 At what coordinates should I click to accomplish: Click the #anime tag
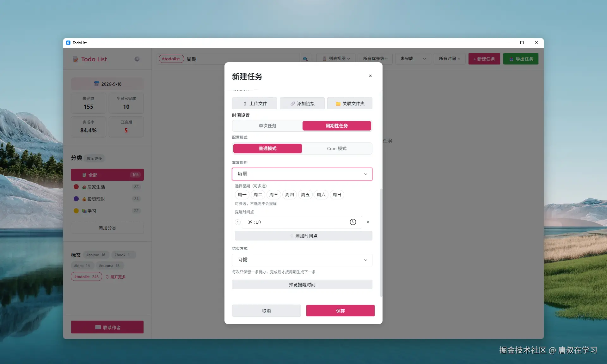(x=96, y=255)
